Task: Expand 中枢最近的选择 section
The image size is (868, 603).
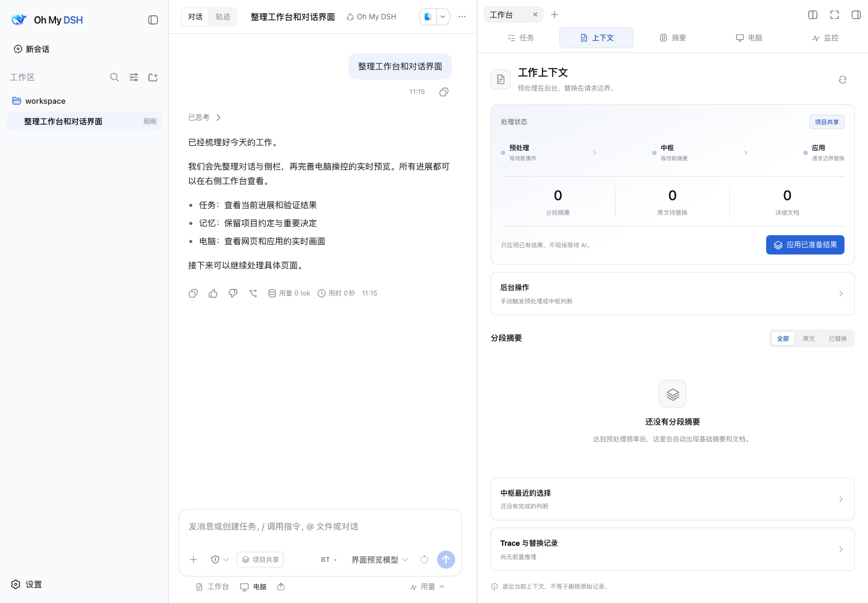Action: (673, 499)
